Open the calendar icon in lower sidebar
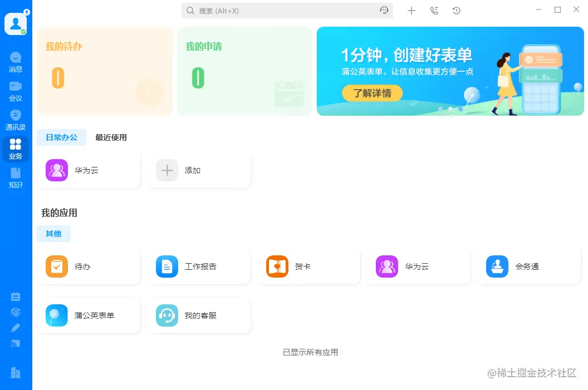The image size is (588, 390). click(15, 297)
